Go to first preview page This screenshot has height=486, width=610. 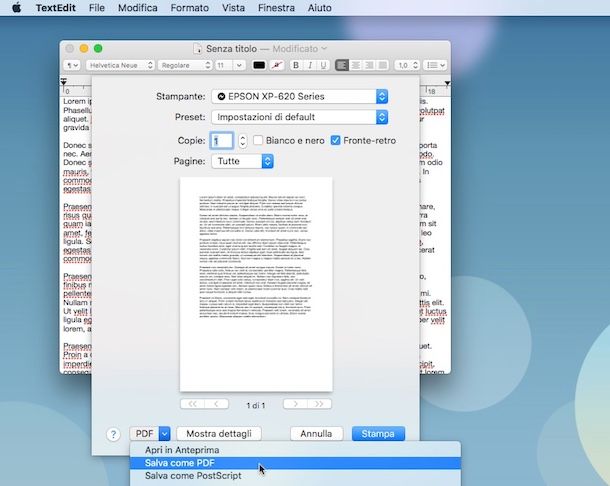(x=192, y=404)
